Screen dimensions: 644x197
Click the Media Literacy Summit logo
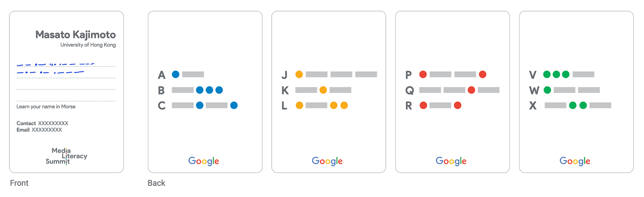(66, 156)
